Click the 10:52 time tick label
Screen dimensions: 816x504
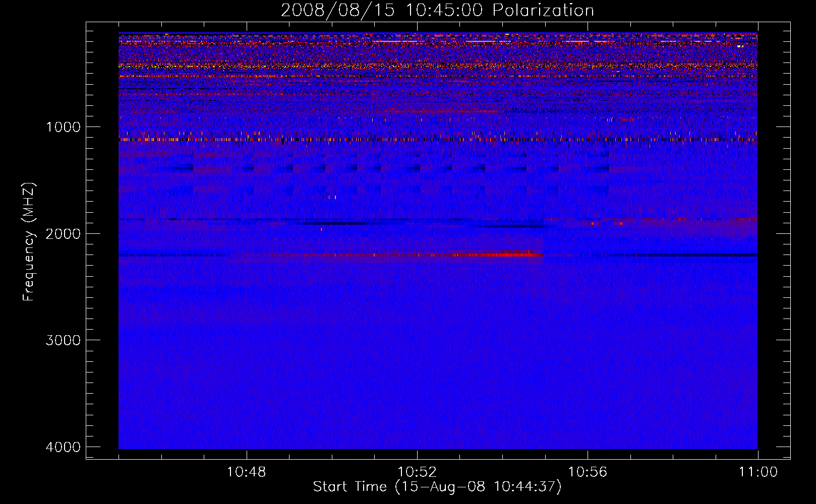pos(417,472)
